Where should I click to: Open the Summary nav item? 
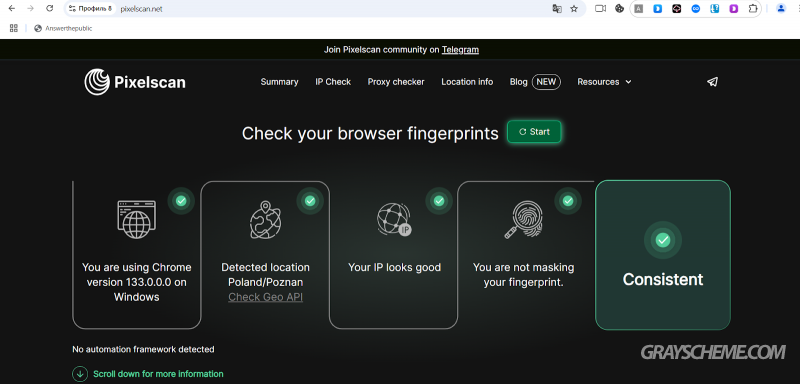279,82
